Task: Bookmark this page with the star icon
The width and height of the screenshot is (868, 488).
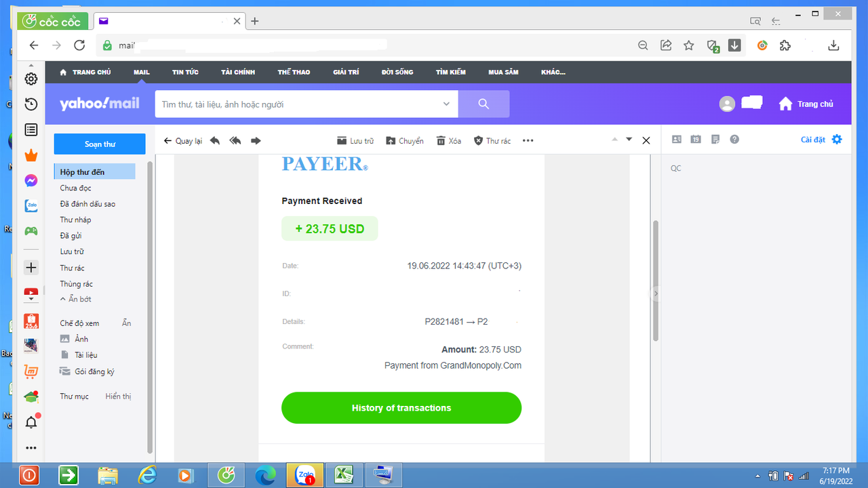Action: pos(689,45)
